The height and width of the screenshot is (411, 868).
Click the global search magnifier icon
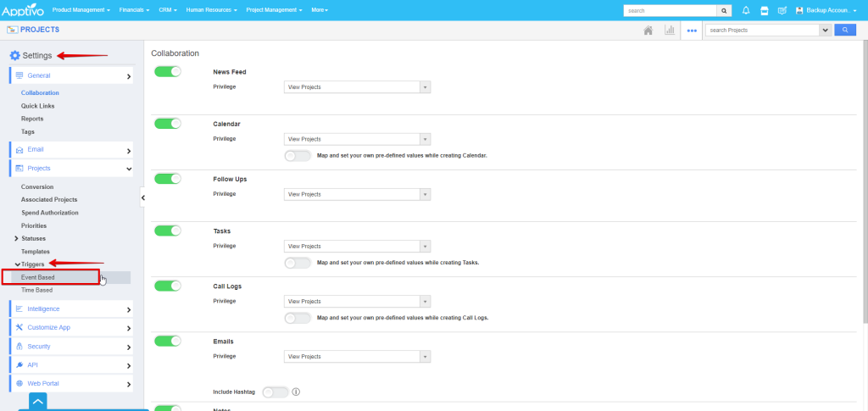(724, 10)
